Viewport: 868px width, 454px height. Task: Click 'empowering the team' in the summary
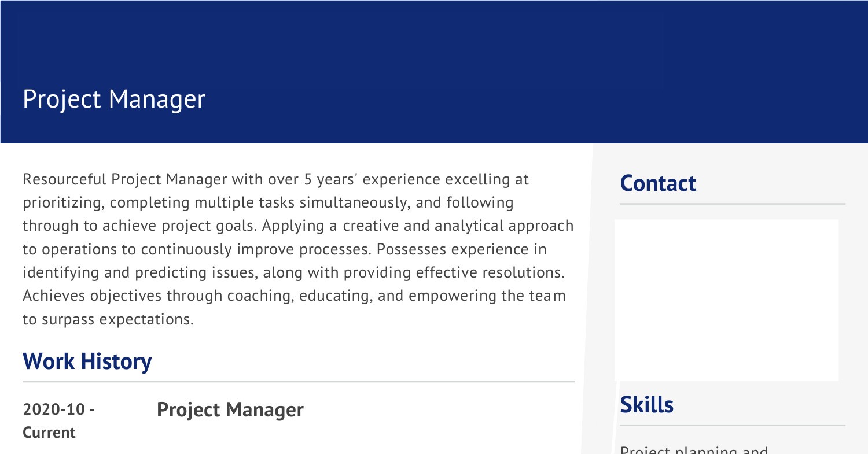coord(487,296)
